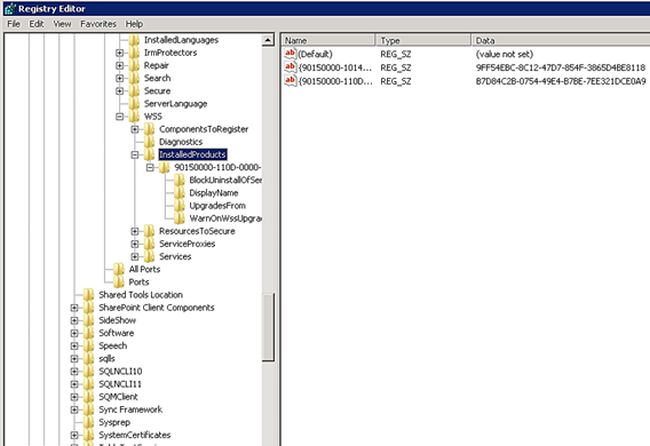Sort values by the Name column header
The width and height of the screenshot is (650, 446).
[x=328, y=40]
